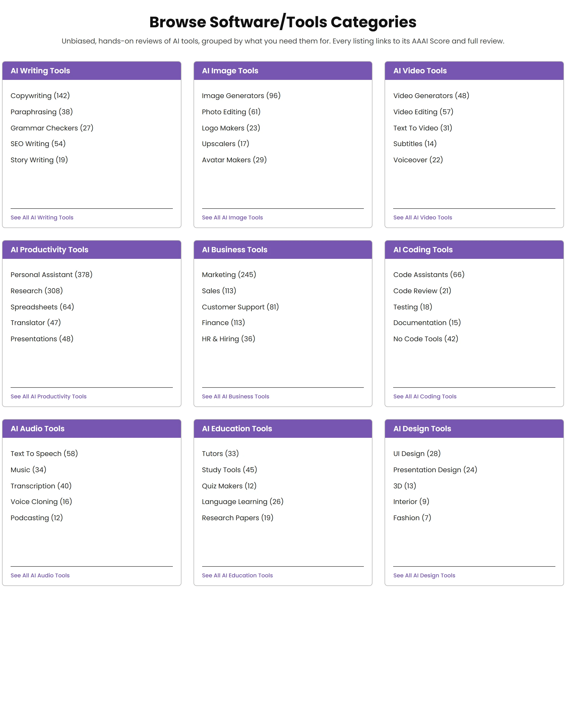Viewport: 566px width, 728px height.
Task: Go to Upscalers (17)
Action: 226,144
